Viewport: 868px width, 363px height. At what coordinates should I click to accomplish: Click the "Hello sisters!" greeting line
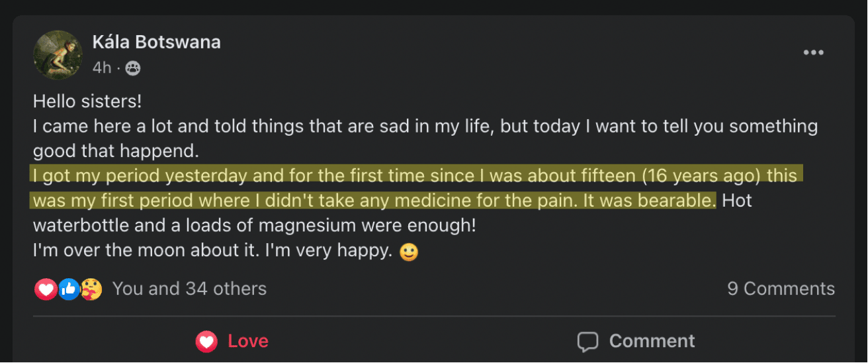[x=87, y=101]
